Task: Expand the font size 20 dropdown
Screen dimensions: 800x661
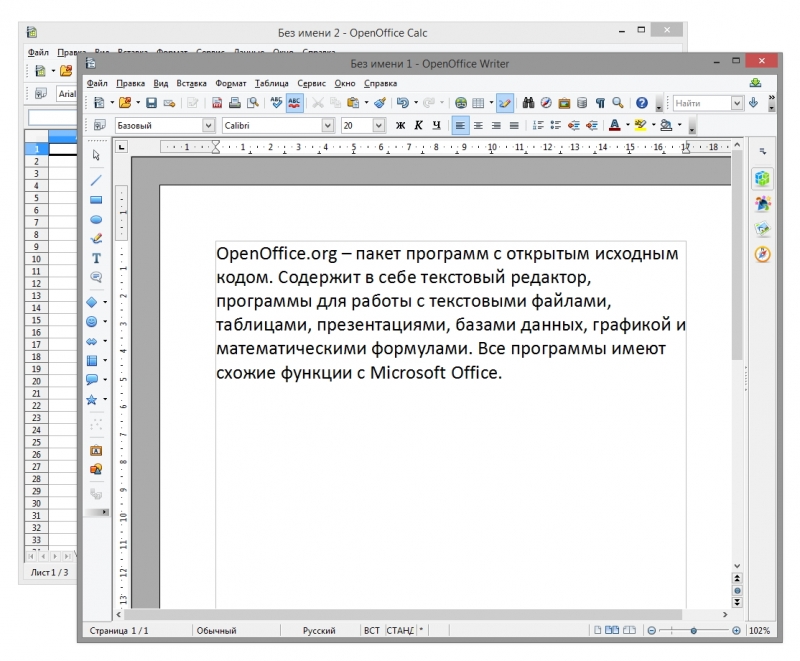Action: 378,125
